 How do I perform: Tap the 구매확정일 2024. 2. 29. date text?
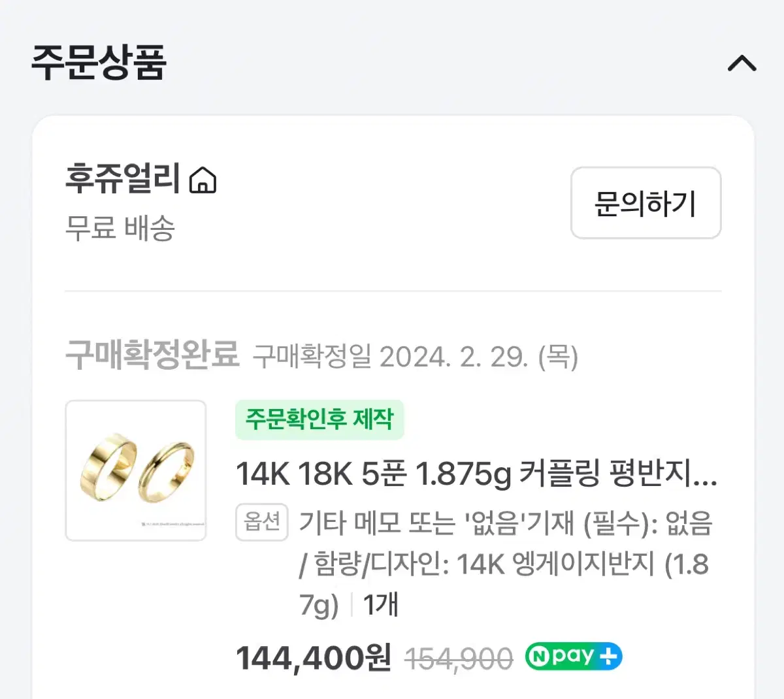[x=416, y=357]
